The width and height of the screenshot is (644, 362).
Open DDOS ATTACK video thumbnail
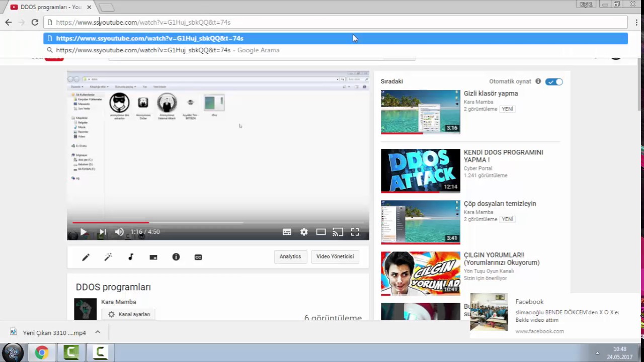[x=421, y=171]
